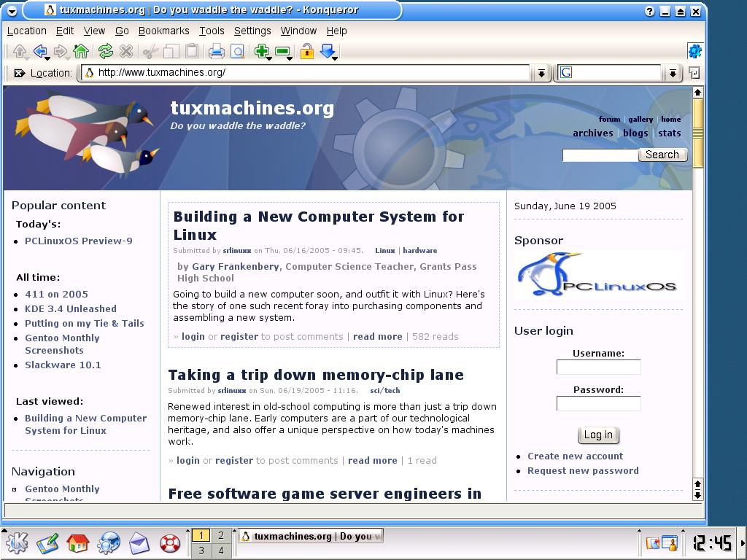Print the page with the printer icon
Image resolution: width=747 pixels, height=560 pixels.
tap(216, 51)
